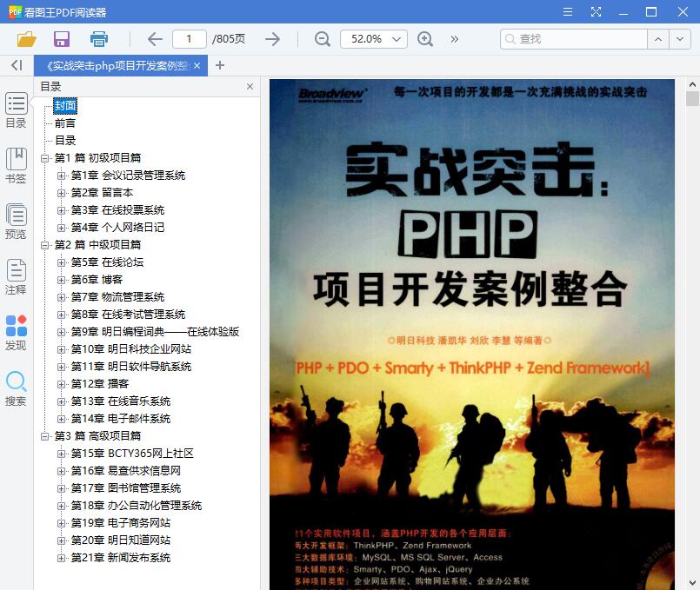Jump to 第19章 电子商务网站
700x590 pixels.
(121, 523)
